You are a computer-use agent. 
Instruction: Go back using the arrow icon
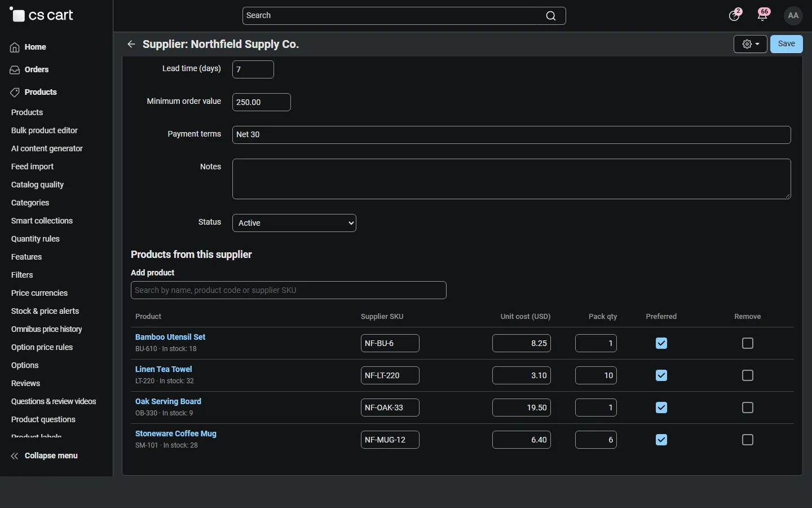tap(131, 44)
